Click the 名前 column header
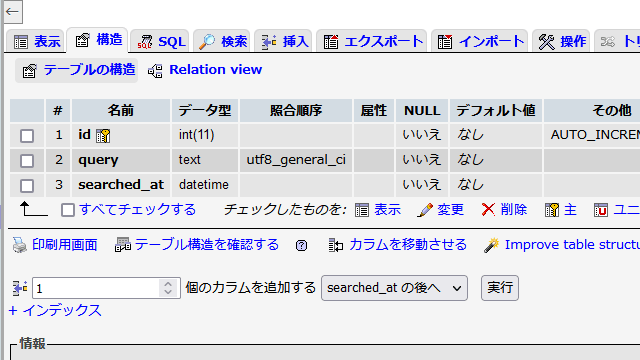 pos(121,111)
